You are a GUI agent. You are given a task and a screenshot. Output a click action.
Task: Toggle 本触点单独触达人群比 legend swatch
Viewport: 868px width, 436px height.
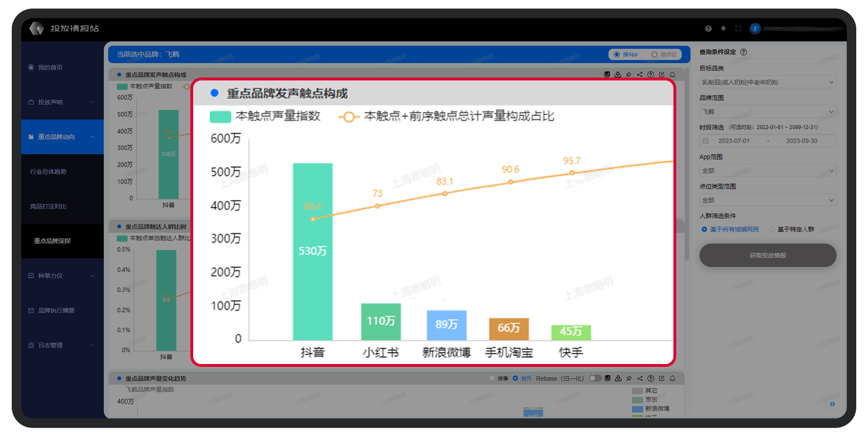click(x=122, y=238)
